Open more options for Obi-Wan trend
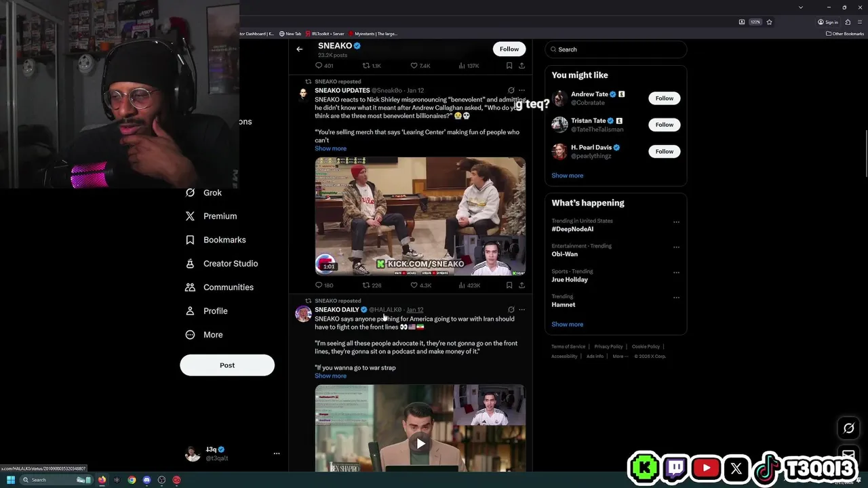Image resolution: width=868 pixels, height=488 pixels. [x=676, y=247]
